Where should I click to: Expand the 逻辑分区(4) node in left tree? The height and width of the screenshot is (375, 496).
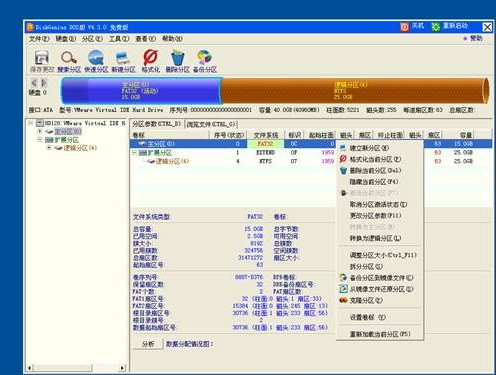[49, 148]
